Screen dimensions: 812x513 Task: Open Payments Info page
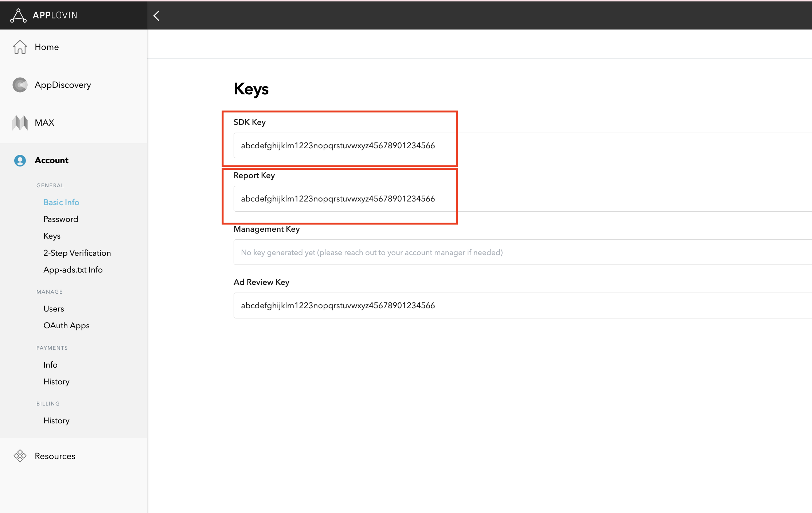50,365
